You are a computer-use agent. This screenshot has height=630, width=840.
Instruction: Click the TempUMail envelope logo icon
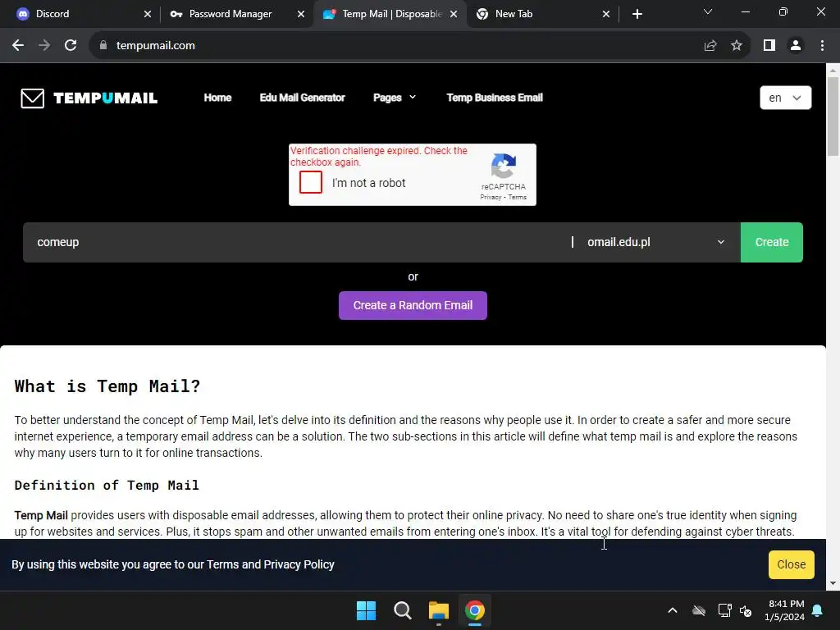[x=33, y=98]
